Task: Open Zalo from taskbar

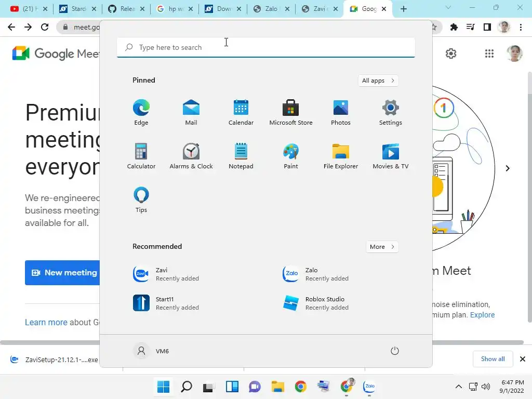Action: pos(369,387)
